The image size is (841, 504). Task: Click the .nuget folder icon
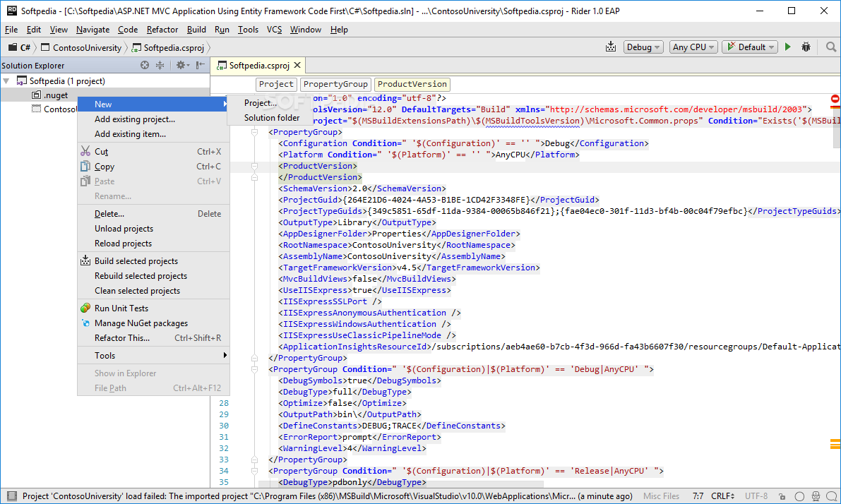pyautogui.click(x=36, y=95)
